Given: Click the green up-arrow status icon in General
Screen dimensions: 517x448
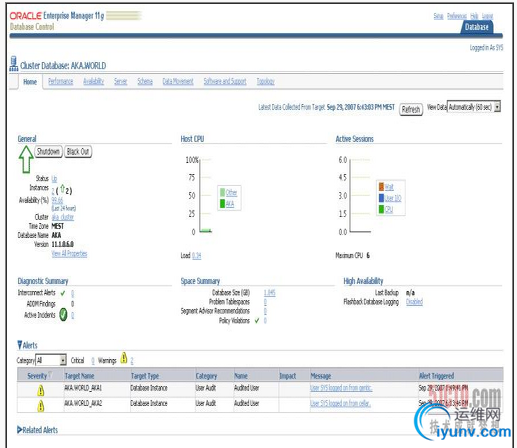Looking at the screenshot, I should (26, 159).
